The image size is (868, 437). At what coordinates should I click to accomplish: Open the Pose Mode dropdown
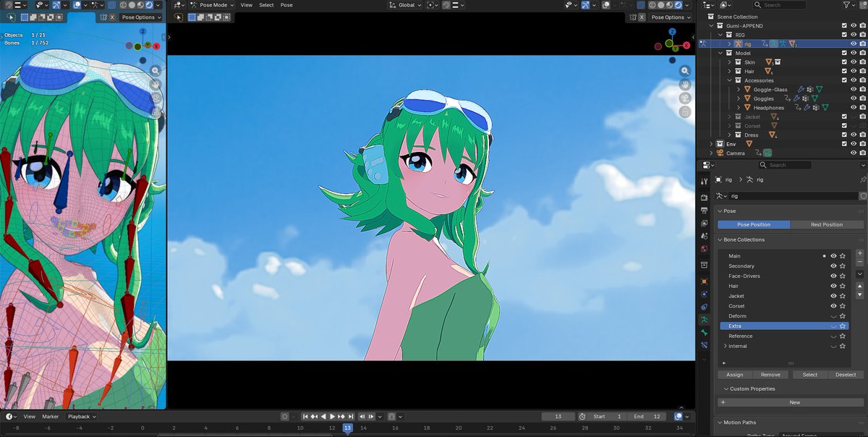pyautogui.click(x=211, y=5)
